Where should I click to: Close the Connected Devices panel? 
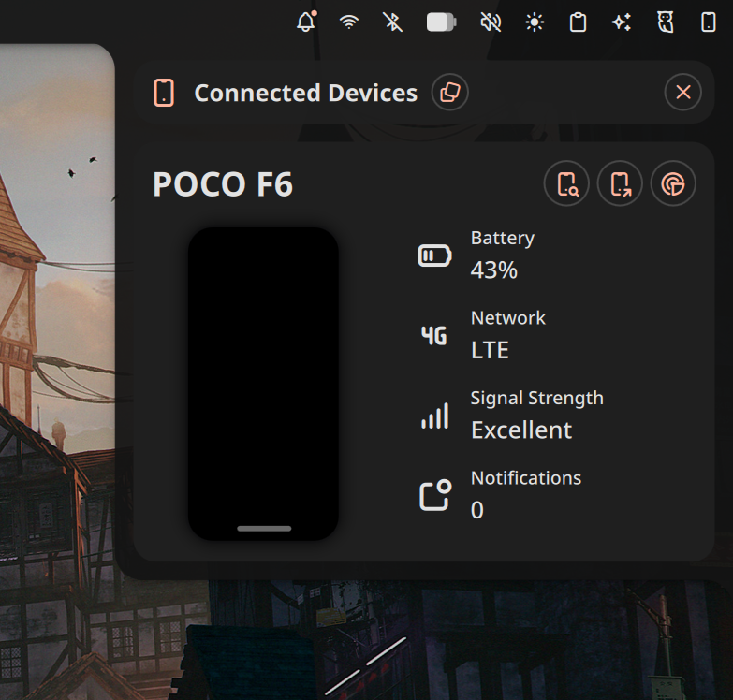coord(683,92)
